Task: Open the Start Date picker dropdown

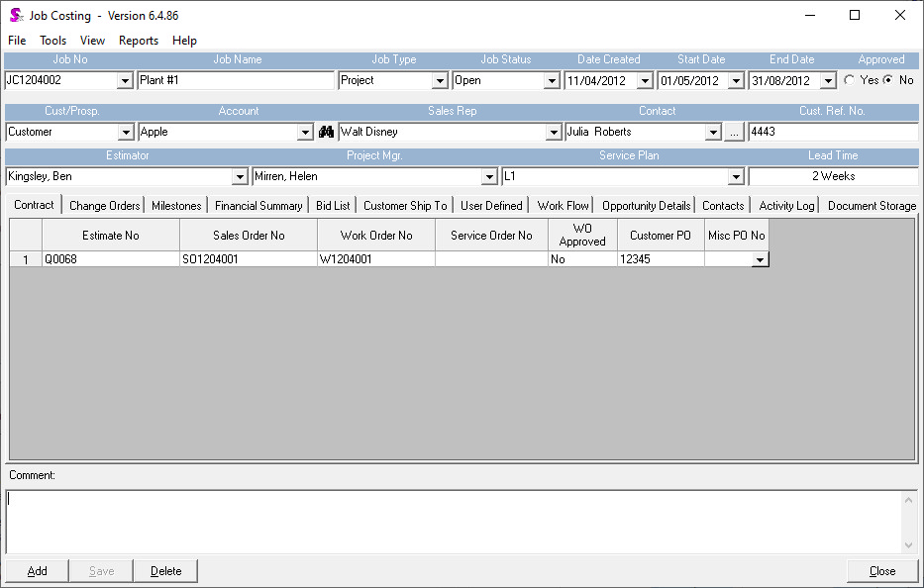Action: 738,81
